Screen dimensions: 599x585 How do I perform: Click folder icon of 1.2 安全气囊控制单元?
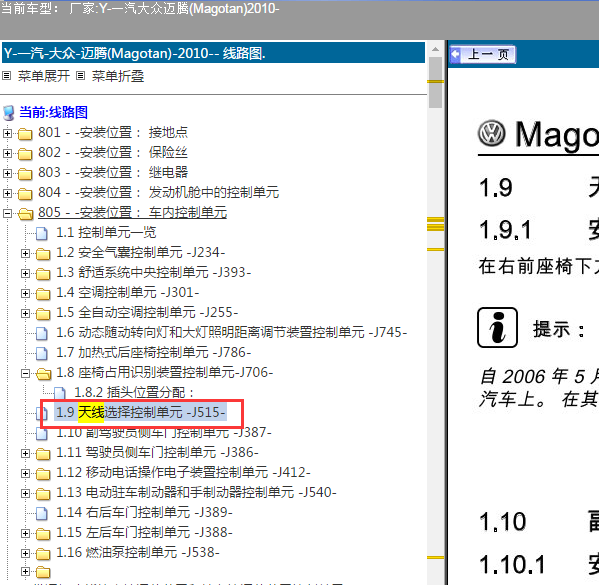[x=43, y=254]
